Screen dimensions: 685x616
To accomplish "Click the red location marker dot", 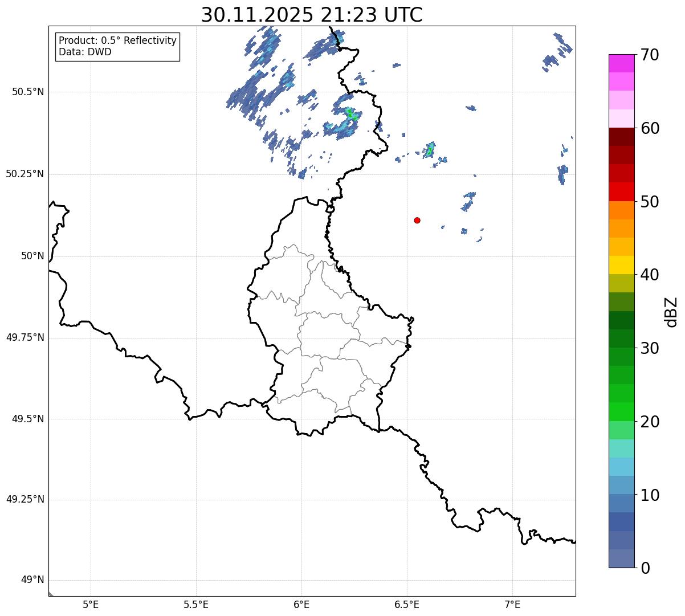I will 417,220.
